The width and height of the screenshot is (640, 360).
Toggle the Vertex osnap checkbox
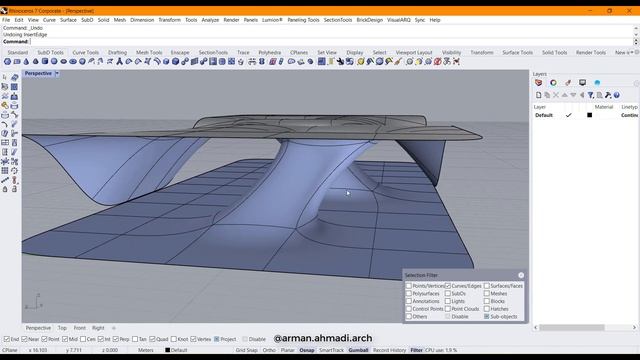(x=193, y=339)
